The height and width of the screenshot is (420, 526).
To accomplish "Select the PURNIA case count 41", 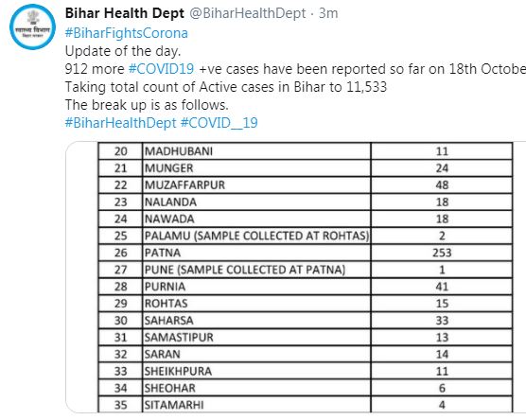I will click(x=442, y=287).
